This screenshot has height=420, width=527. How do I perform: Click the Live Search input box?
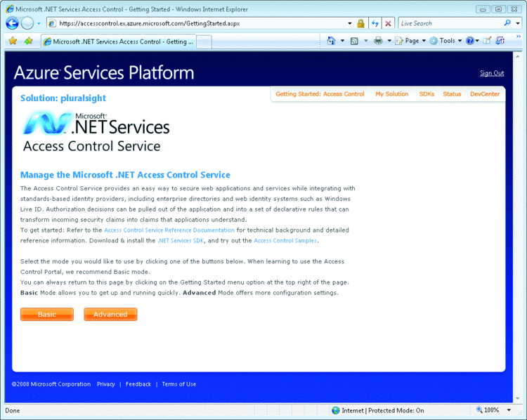pos(450,23)
